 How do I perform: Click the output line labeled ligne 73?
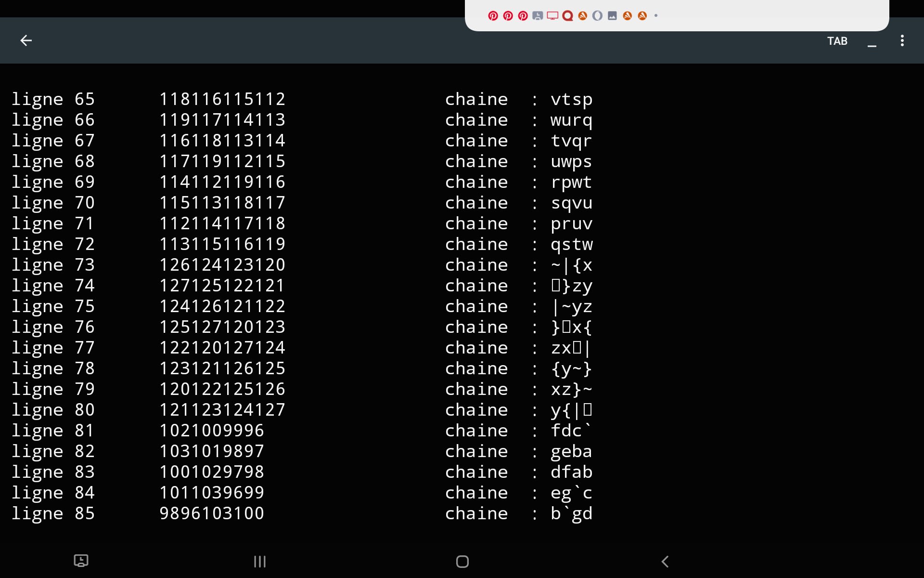click(x=53, y=265)
